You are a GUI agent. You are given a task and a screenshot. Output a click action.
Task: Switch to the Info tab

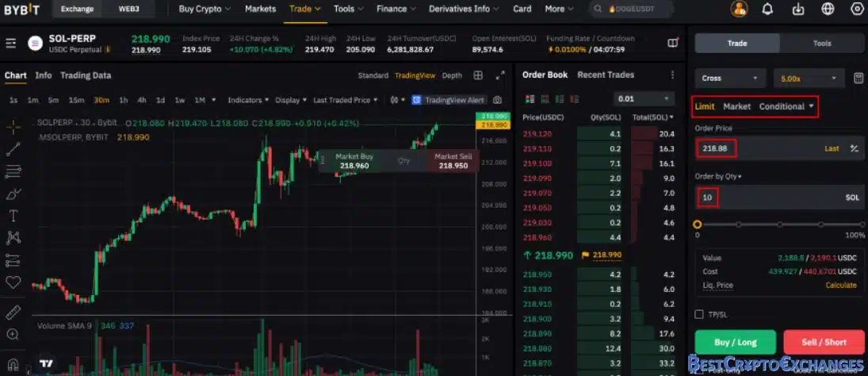43,75
